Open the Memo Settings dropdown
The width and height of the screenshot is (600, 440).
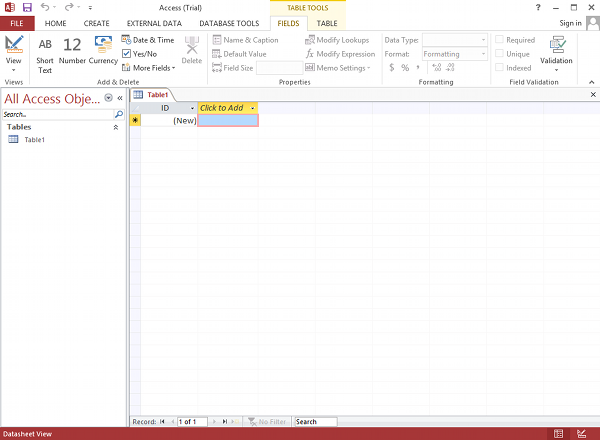[338, 68]
